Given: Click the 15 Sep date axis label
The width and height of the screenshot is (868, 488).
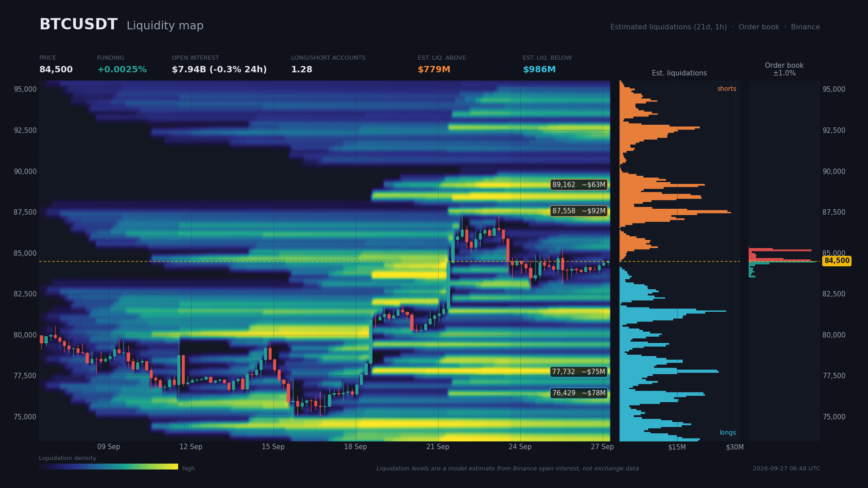Looking at the screenshot, I should (x=273, y=447).
